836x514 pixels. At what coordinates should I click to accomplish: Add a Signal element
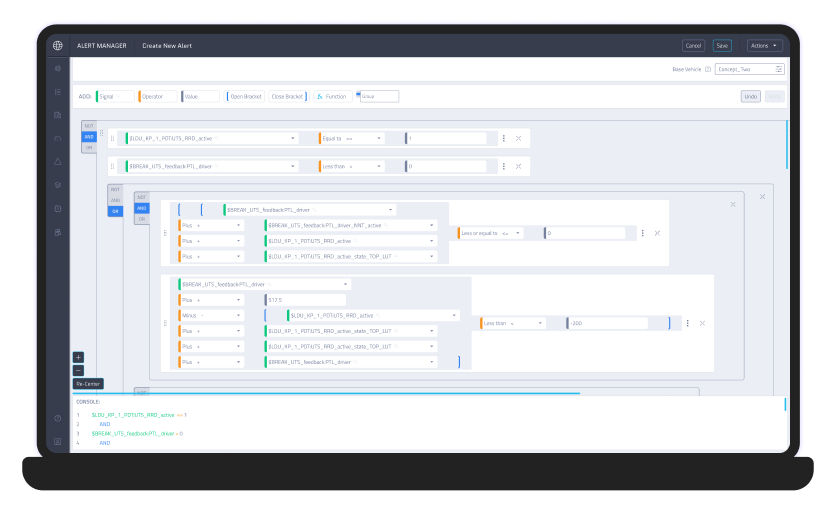click(x=113, y=96)
